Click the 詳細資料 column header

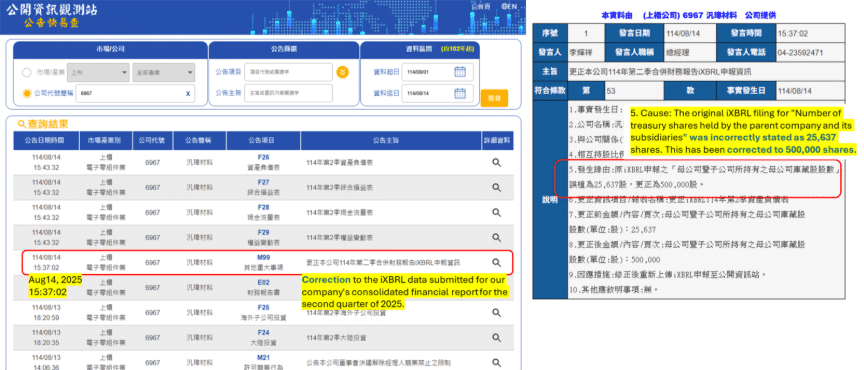tap(497, 141)
